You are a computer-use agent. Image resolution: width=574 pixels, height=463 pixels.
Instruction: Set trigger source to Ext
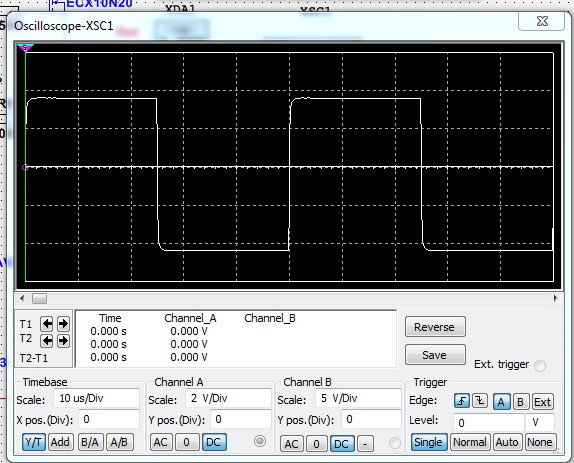pos(542,402)
